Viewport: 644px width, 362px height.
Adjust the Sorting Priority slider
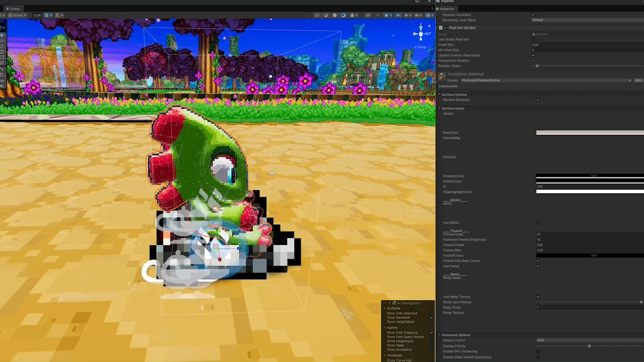(x=589, y=346)
